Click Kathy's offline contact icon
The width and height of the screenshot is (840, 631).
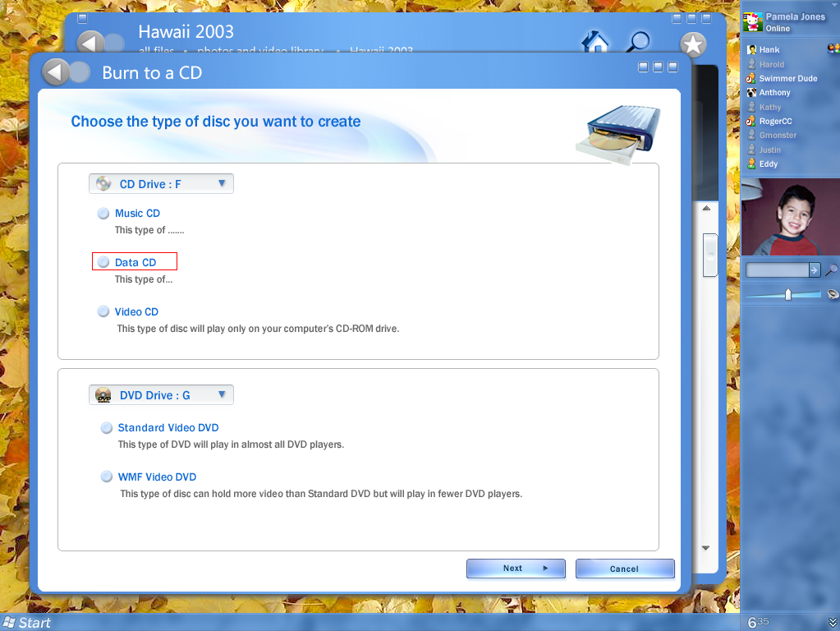pos(751,108)
